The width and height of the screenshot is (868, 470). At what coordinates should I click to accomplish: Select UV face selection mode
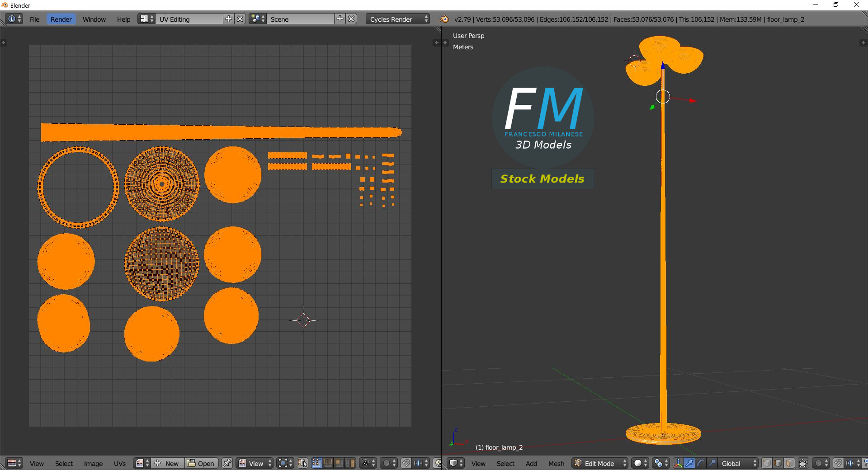coord(339,463)
